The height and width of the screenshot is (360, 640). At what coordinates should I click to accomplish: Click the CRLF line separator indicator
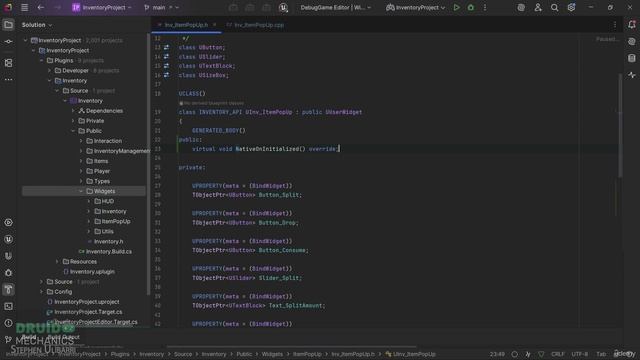coord(558,354)
